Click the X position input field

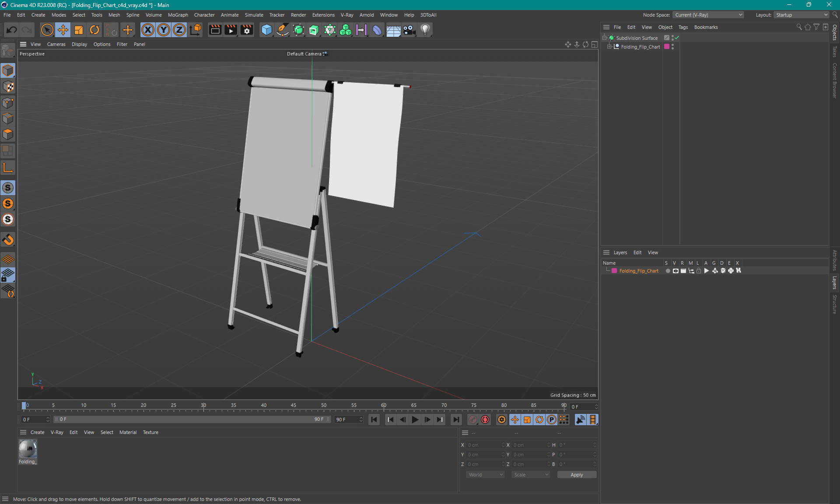tap(485, 445)
